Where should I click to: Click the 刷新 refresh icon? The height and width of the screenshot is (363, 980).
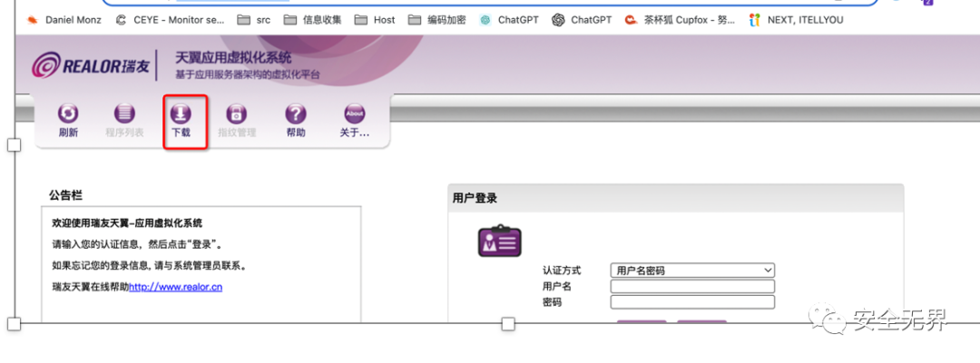click(x=68, y=113)
